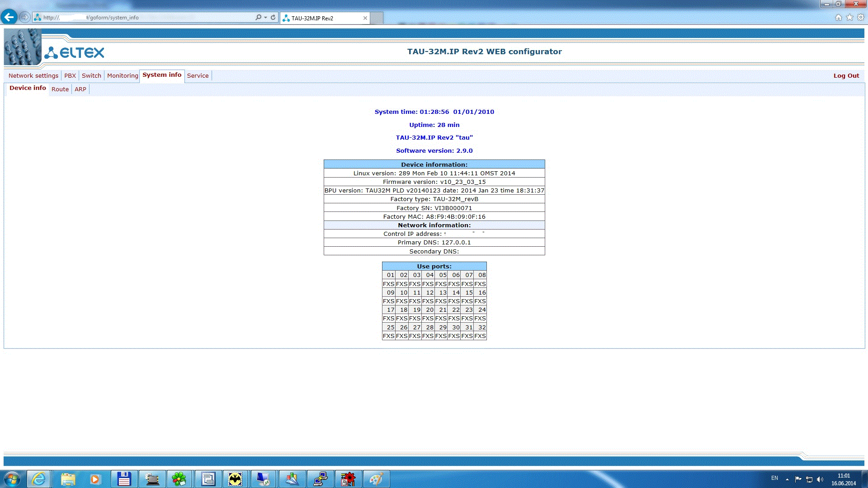Click the chart and paper plane taskbar icon

click(x=292, y=479)
